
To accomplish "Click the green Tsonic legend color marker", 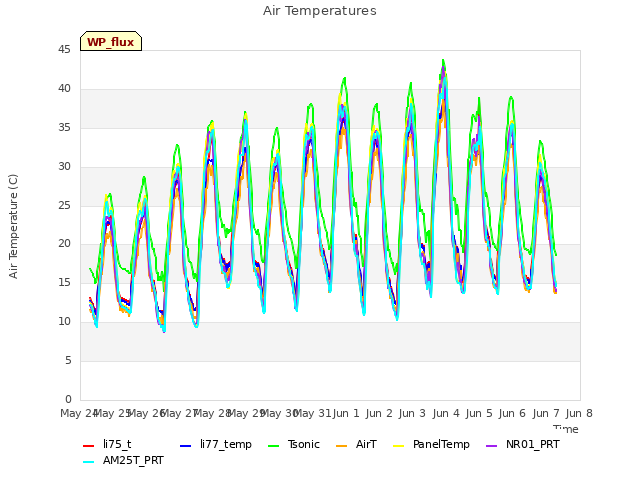I will click(274, 446).
